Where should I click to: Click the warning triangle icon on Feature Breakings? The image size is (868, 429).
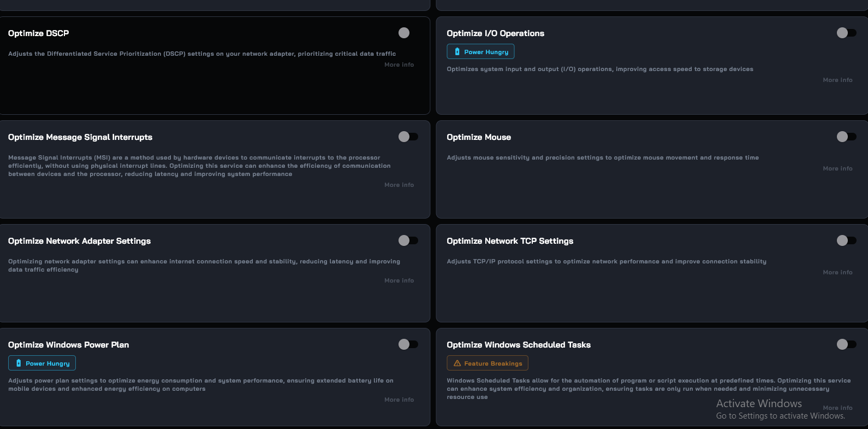[x=457, y=363]
